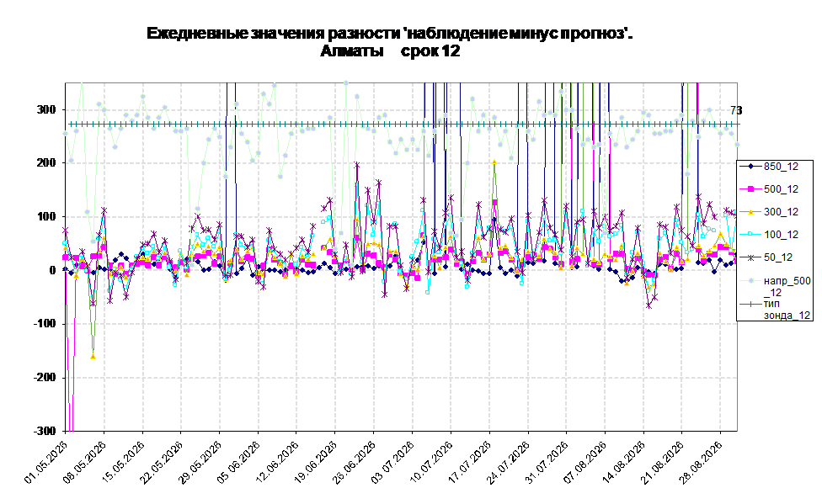Select the 100_12 cyan legend marker
This screenshot has width=822, height=504.
click(x=750, y=234)
